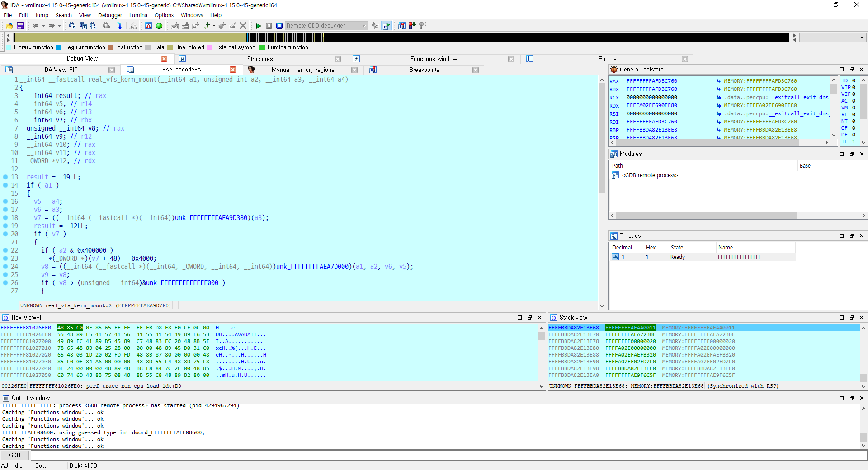Viewport: 868px width, 470px height.
Task: Switch to the Manual memory regions tab
Action: point(302,70)
